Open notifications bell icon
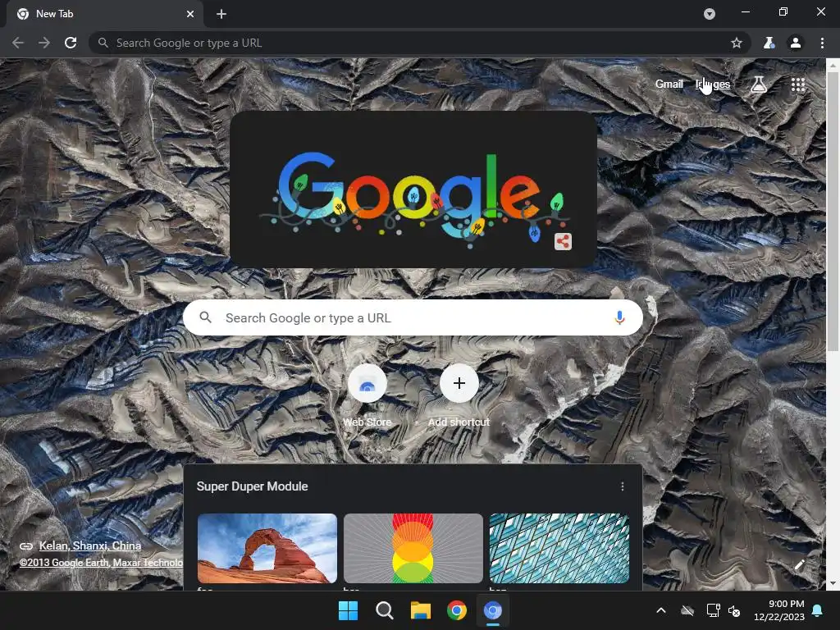The height and width of the screenshot is (630, 840). click(818, 610)
